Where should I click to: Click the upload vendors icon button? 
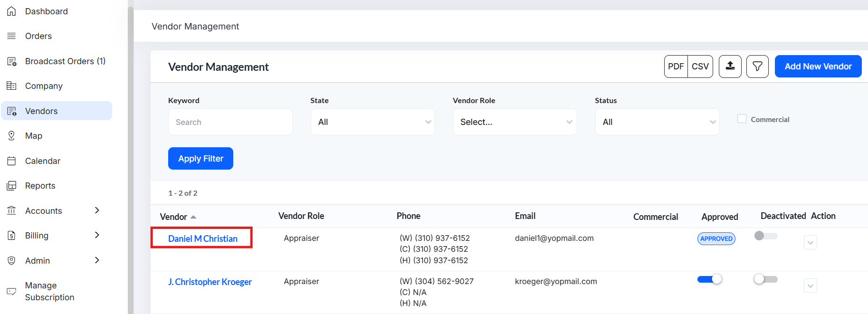730,67
